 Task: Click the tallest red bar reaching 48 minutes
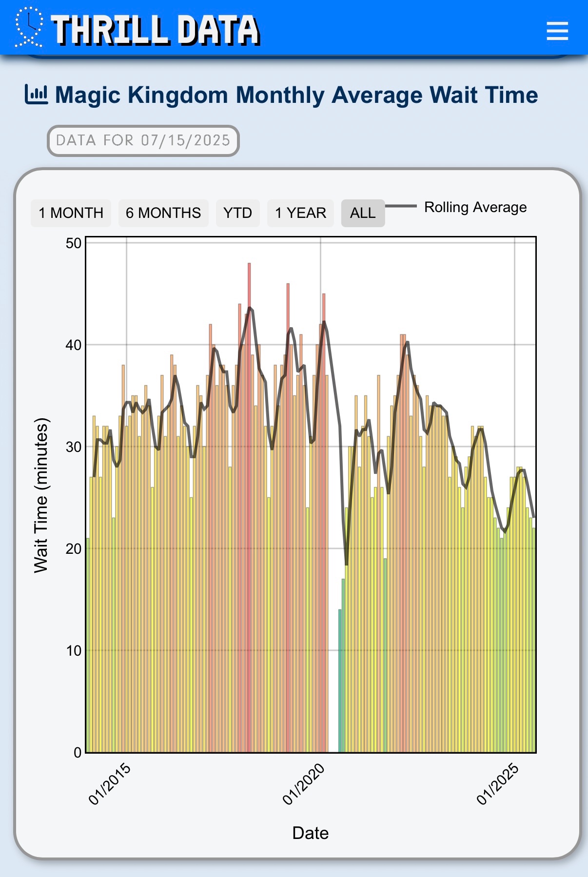pos(249,507)
